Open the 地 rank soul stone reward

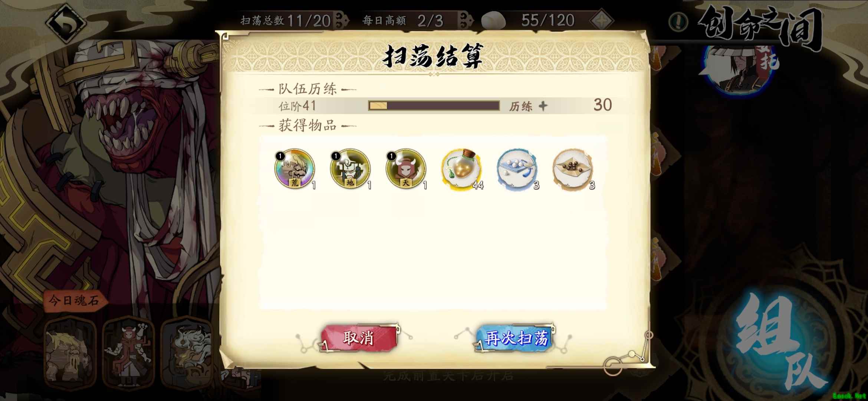(x=350, y=169)
